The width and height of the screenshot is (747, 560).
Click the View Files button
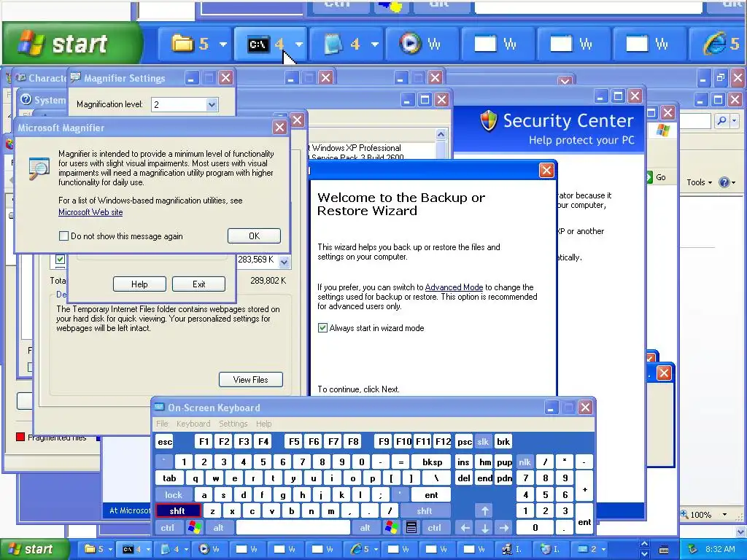251,379
